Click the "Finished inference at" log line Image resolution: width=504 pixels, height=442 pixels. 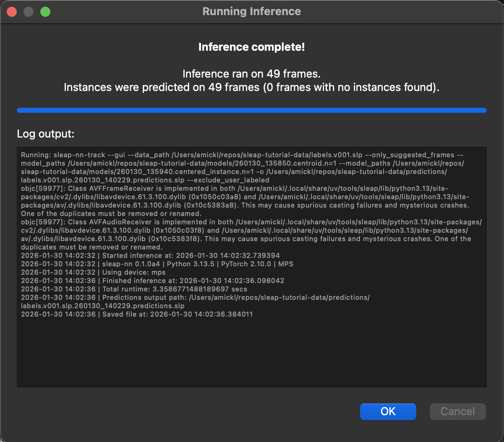tap(153, 281)
